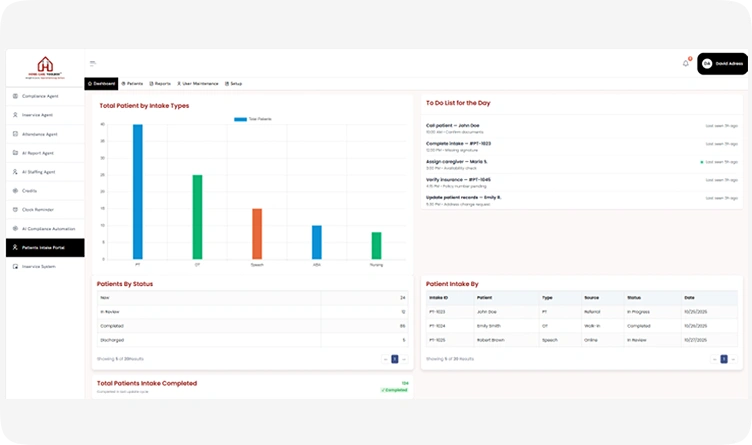Click the Inservice Agent sidebar icon

coord(15,115)
